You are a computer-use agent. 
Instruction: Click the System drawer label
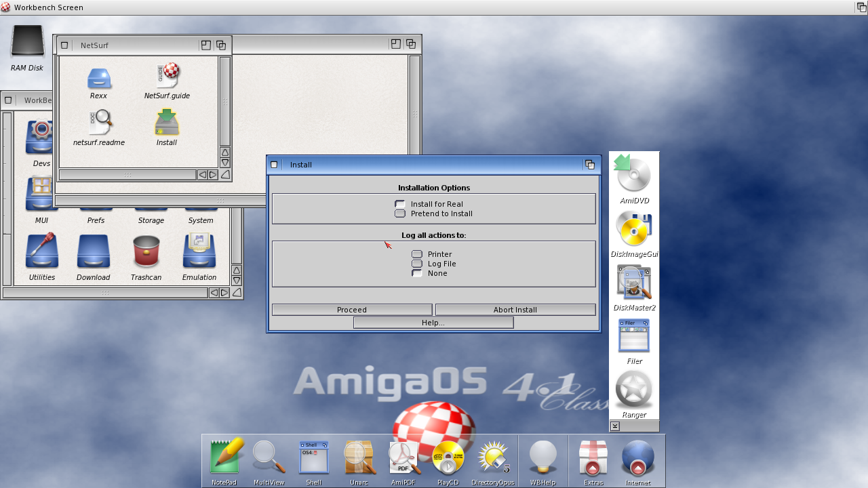201,220
